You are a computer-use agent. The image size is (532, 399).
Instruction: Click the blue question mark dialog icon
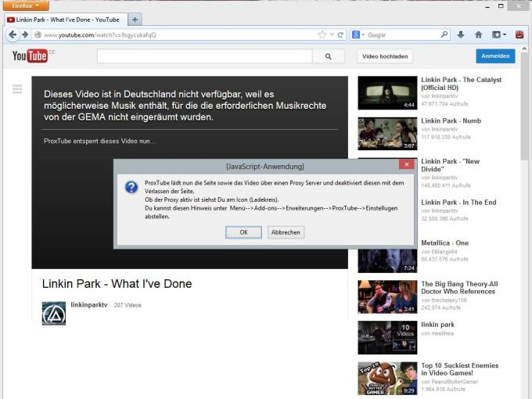131,187
